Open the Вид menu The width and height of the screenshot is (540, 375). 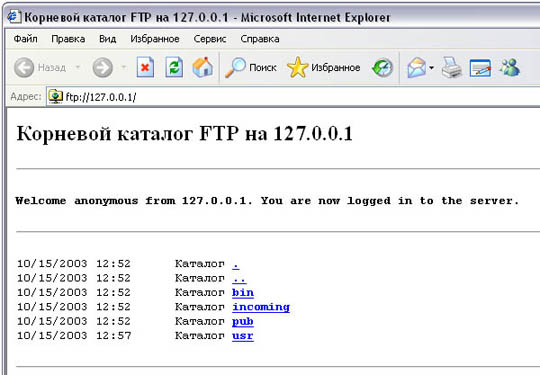point(107,39)
